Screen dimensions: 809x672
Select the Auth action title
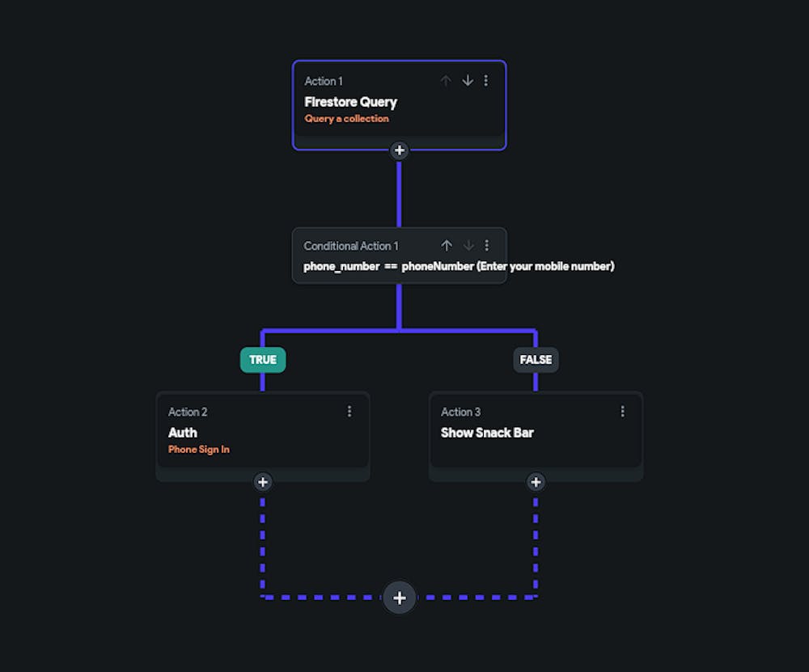tap(183, 433)
